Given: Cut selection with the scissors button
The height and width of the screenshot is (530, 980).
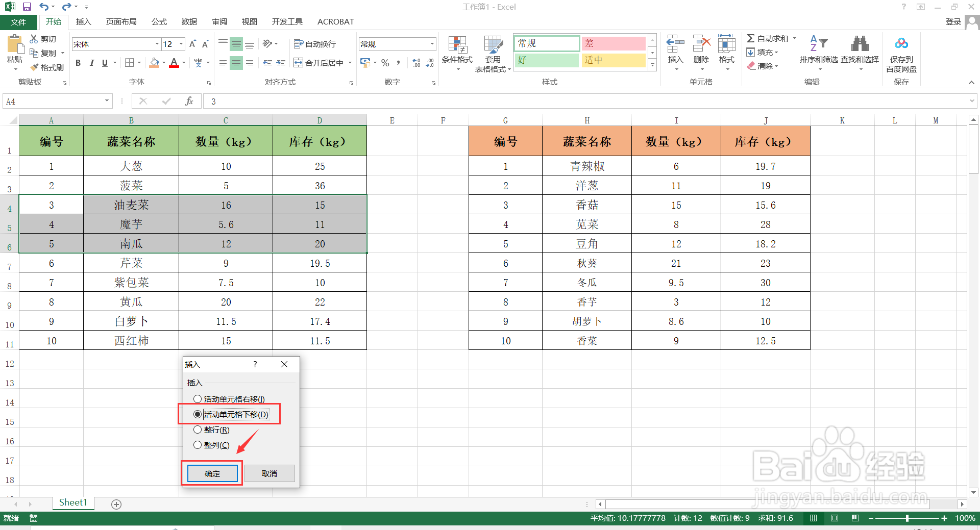Looking at the screenshot, I should click(43, 39).
